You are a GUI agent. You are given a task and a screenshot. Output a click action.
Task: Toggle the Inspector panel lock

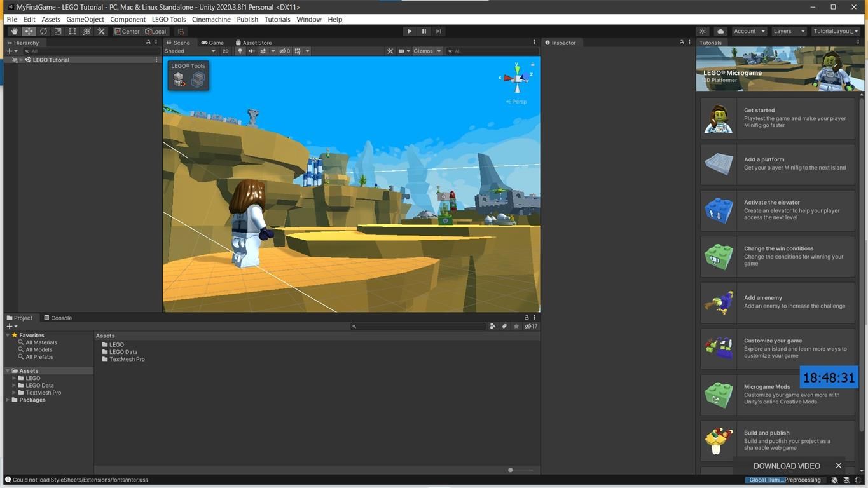point(682,43)
